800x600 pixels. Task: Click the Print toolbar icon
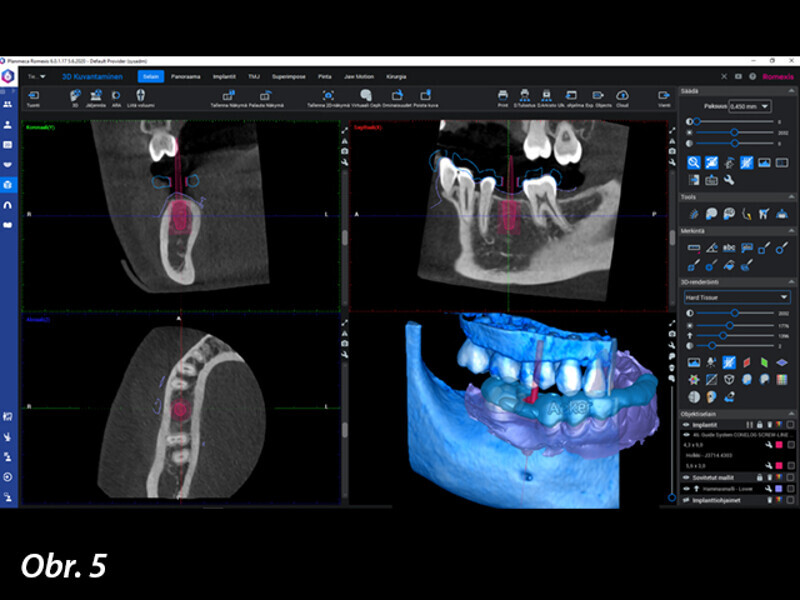pos(503,95)
